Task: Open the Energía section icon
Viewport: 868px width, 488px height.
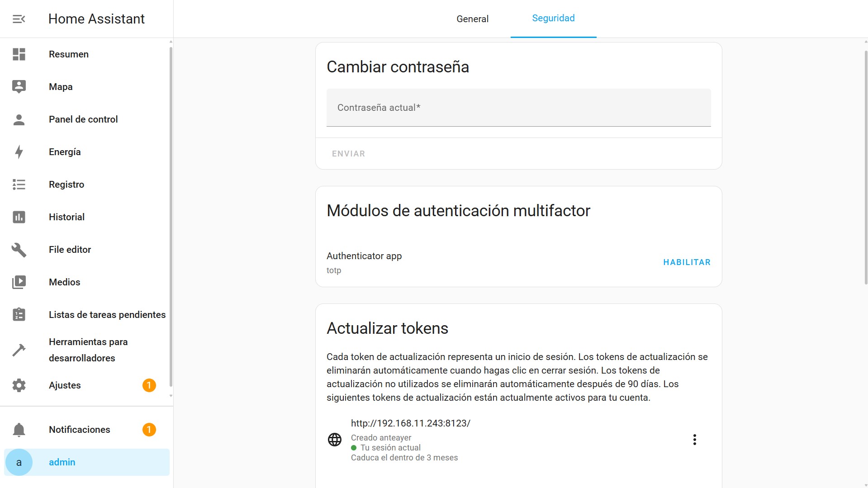Action: pyautogui.click(x=18, y=152)
